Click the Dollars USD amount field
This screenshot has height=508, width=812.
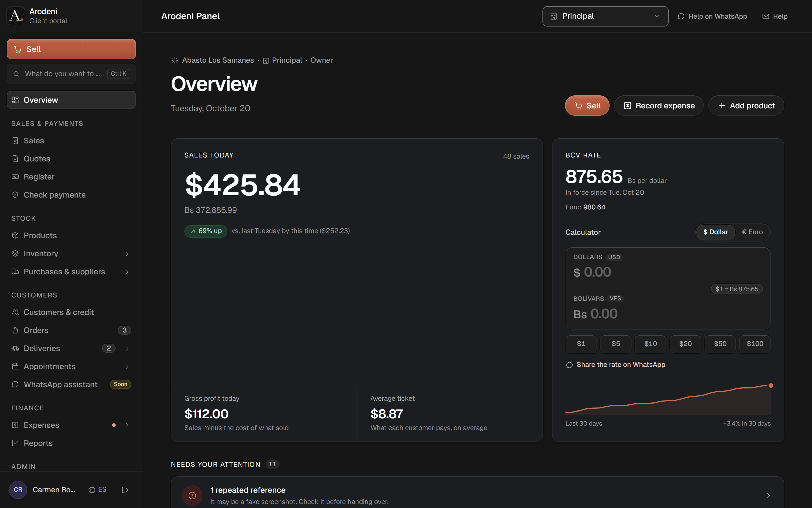[x=668, y=268]
